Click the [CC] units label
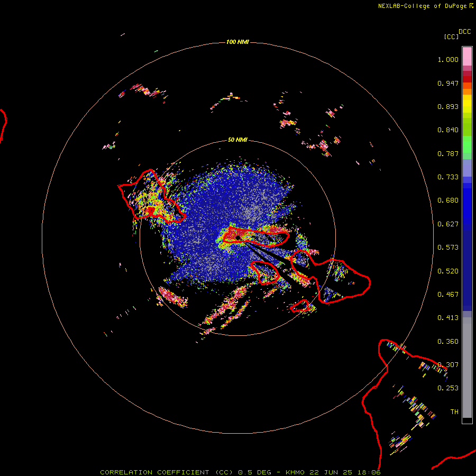The width and height of the screenshot is (476, 476). pyautogui.click(x=451, y=36)
